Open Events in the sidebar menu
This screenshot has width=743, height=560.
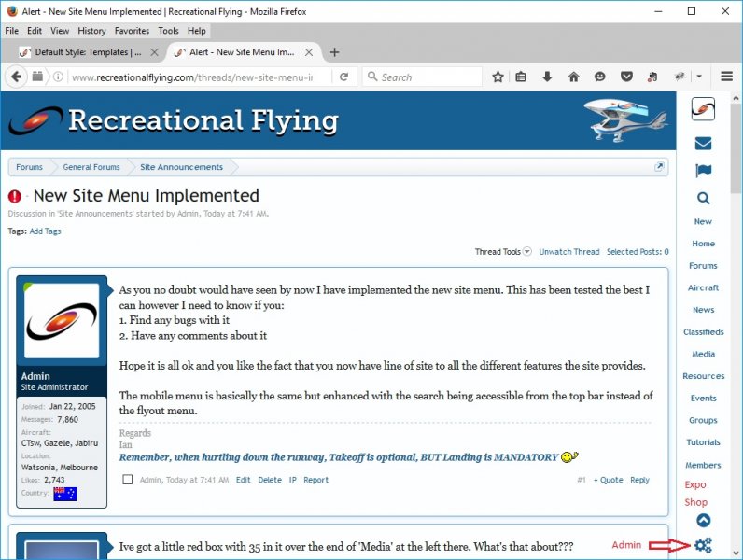pos(703,398)
